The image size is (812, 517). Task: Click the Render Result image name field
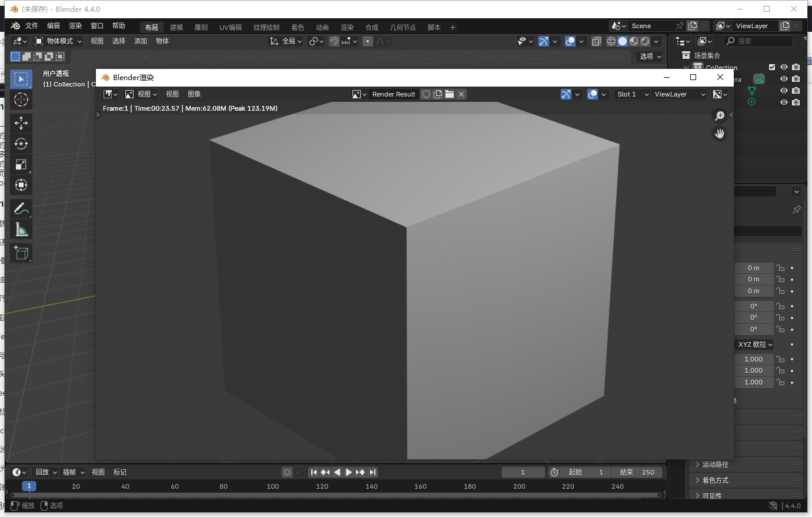(x=394, y=94)
